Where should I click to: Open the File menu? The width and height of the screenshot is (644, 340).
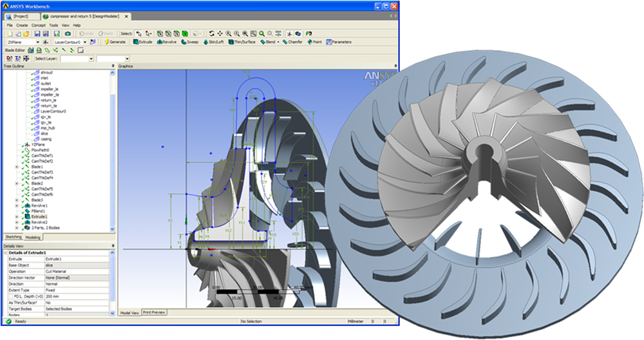tap(10, 25)
